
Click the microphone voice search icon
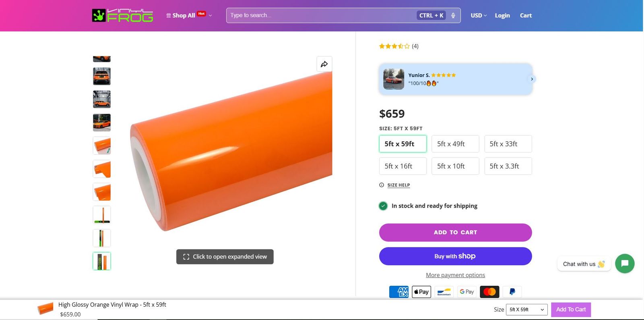click(x=453, y=15)
